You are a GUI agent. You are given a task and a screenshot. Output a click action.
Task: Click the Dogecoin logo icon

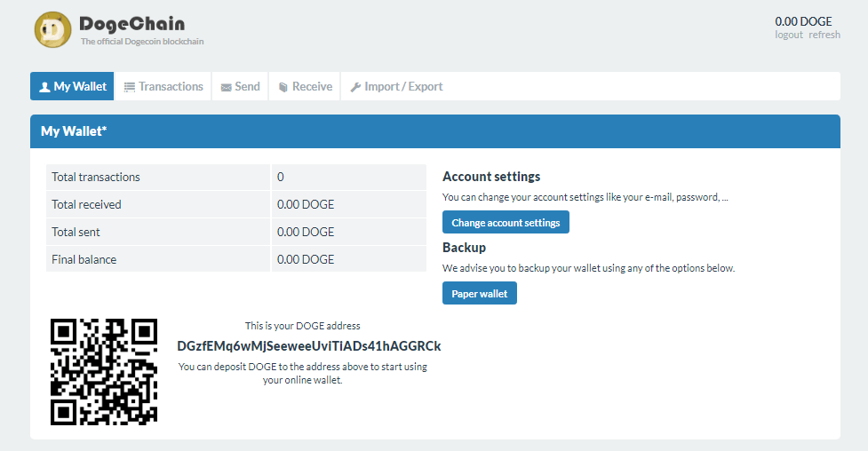pyautogui.click(x=52, y=29)
